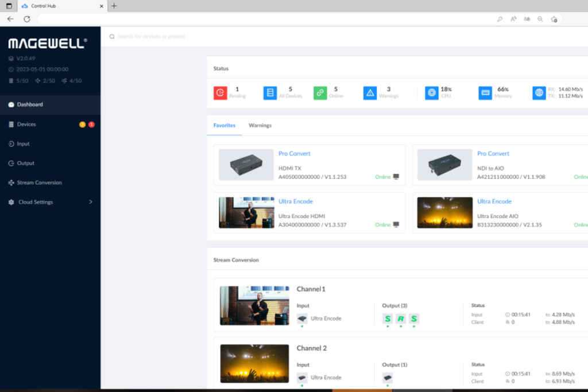The width and height of the screenshot is (588, 392).
Task: Switch to the Favorites tab
Action: click(225, 126)
